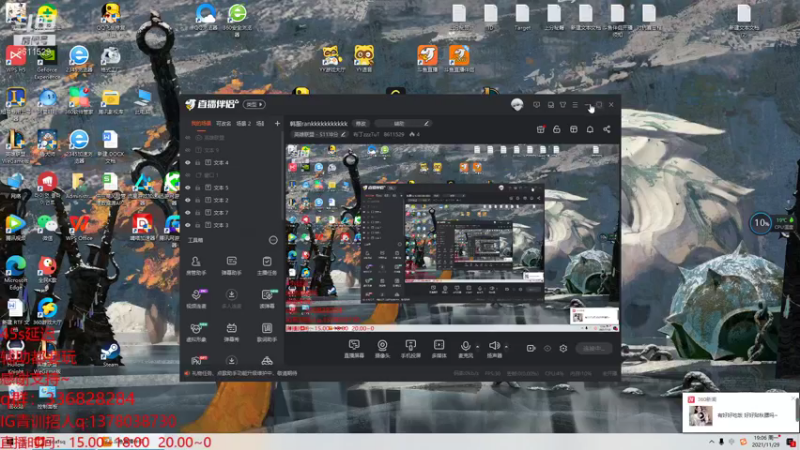Open the message feedback icon in title bar
Screen dimensions: 800x450
point(536,105)
